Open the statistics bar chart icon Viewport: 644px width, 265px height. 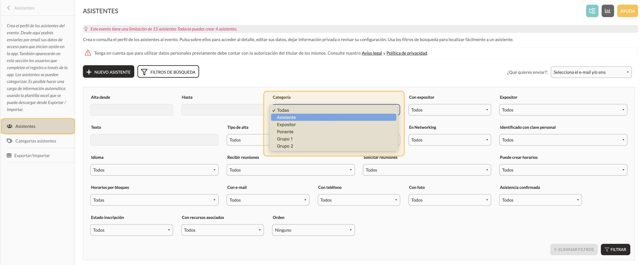click(x=608, y=11)
